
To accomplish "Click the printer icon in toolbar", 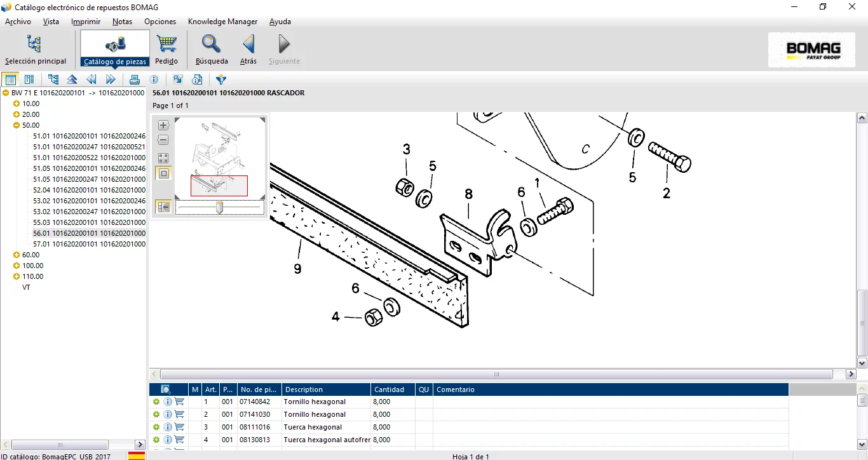I will 134,79.
